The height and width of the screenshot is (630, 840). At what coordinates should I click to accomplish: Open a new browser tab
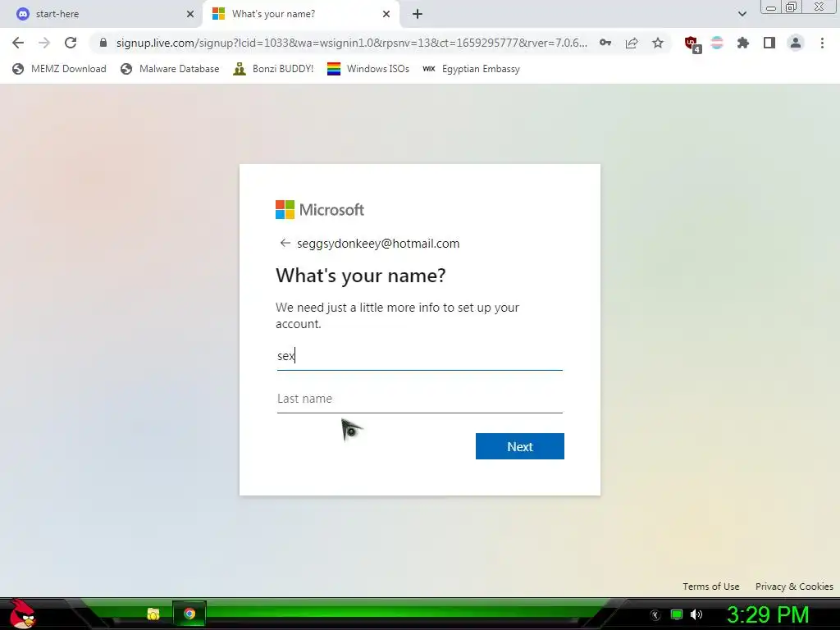tap(418, 14)
